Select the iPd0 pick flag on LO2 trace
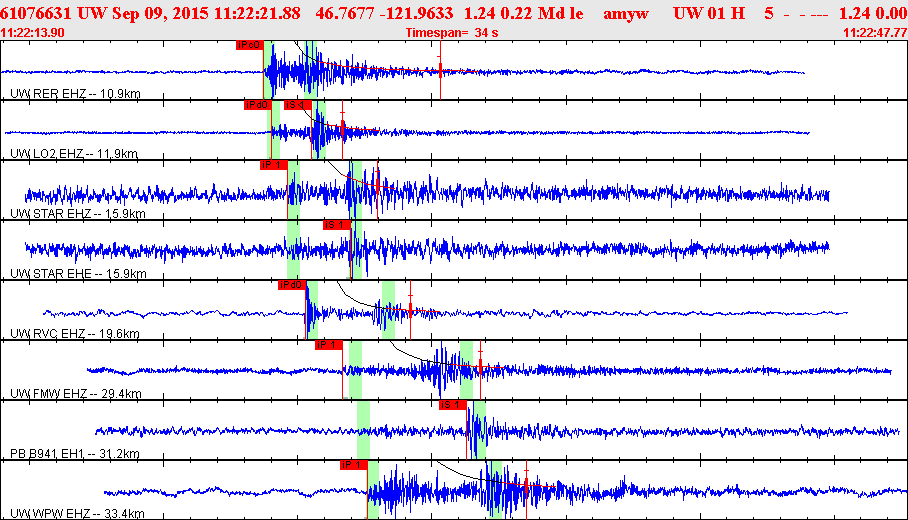The height and width of the screenshot is (520, 908). (258, 105)
